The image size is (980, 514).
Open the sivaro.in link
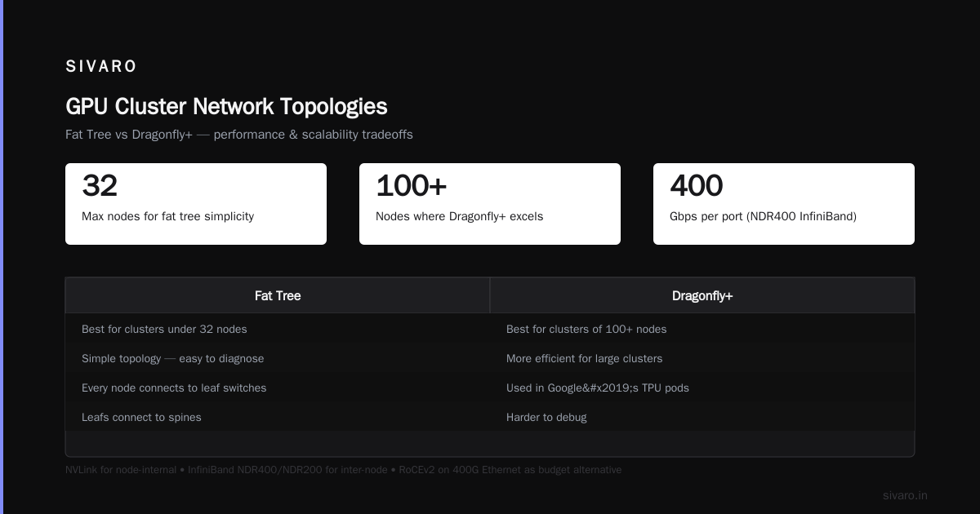tap(905, 495)
